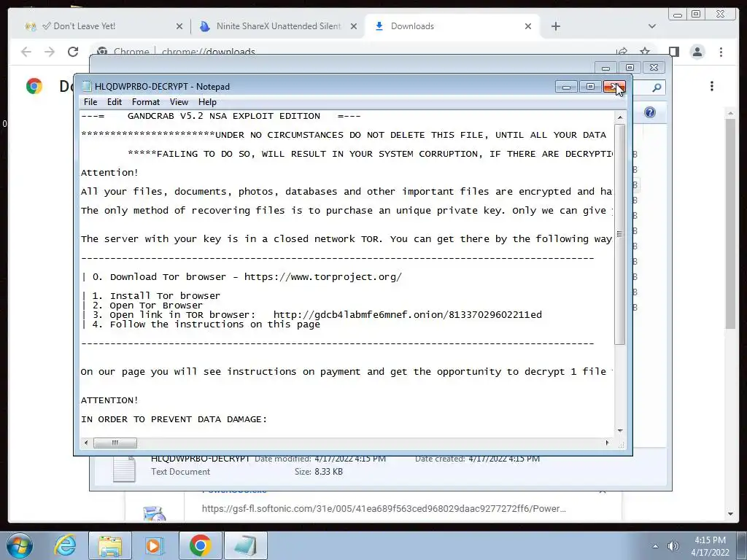Click the Chrome share icon
The height and width of the screenshot is (560, 747).
pos(622,52)
